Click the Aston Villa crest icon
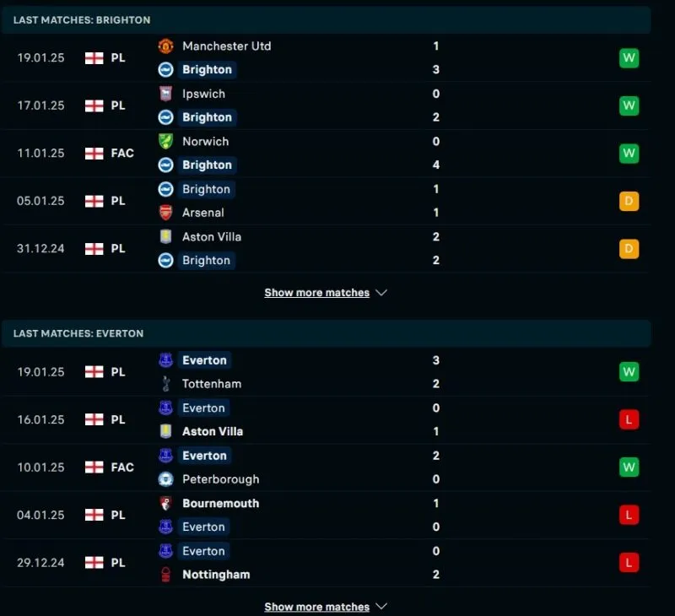Screen dimensions: 675x616 (x=165, y=237)
